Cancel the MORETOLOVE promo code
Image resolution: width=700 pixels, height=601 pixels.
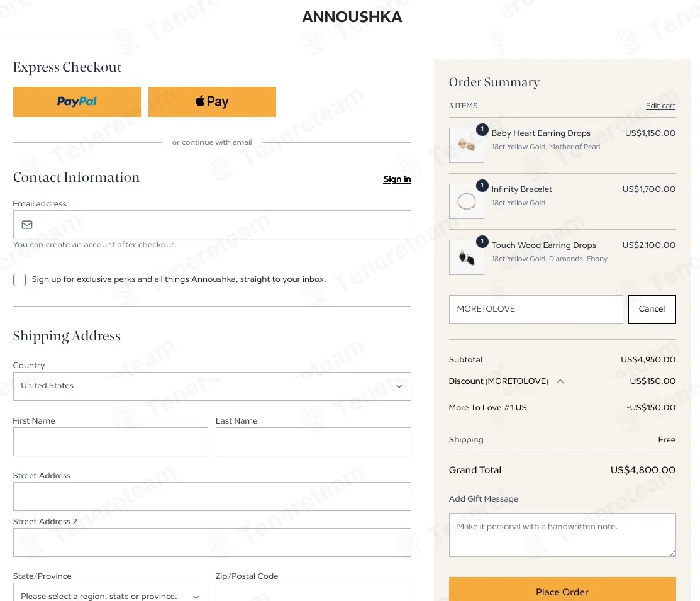[652, 309]
